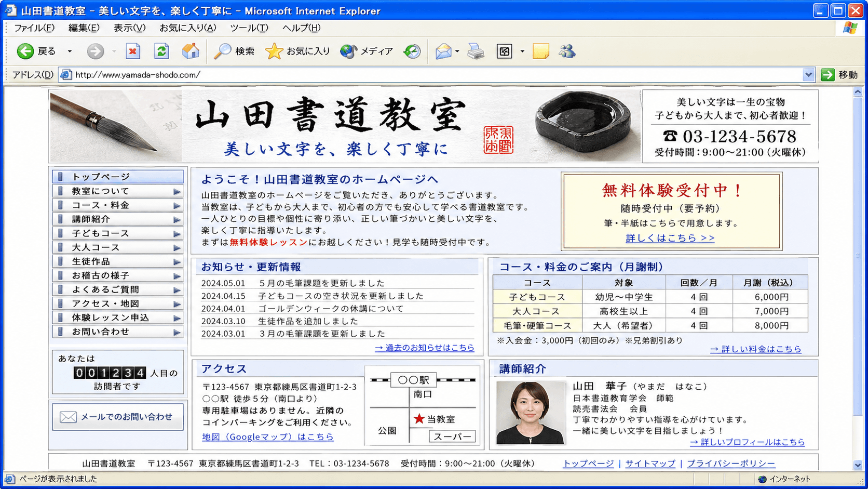The width and height of the screenshot is (868, 489).
Task: Go to the Home page icon
Action: click(191, 51)
